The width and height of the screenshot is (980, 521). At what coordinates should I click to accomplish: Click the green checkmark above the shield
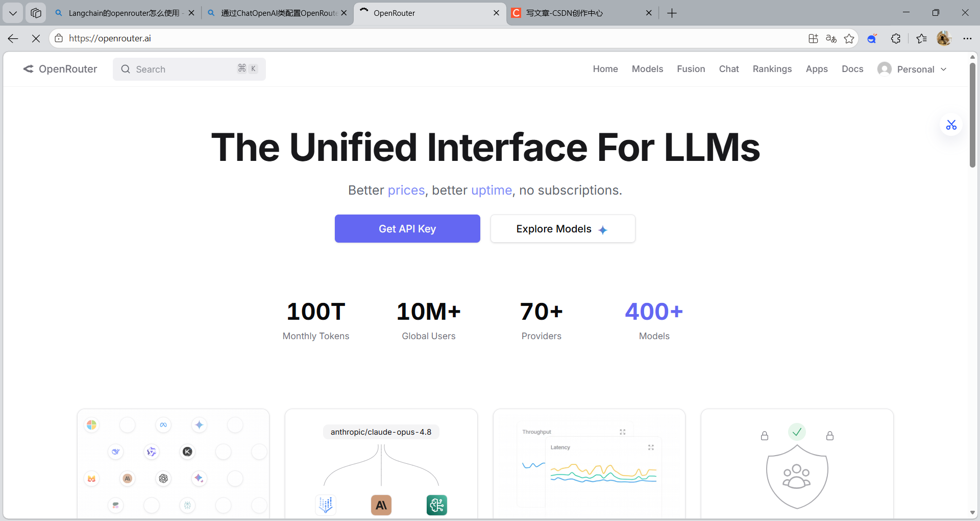click(797, 432)
